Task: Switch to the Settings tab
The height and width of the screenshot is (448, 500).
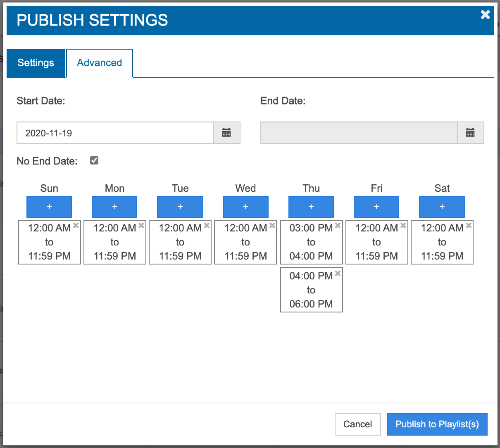Action: [36, 63]
